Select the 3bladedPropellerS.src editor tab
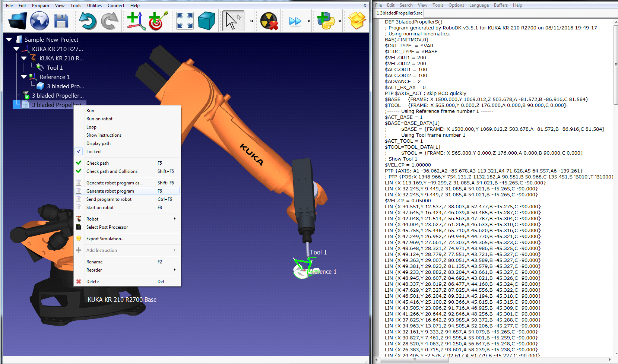 pyautogui.click(x=399, y=12)
